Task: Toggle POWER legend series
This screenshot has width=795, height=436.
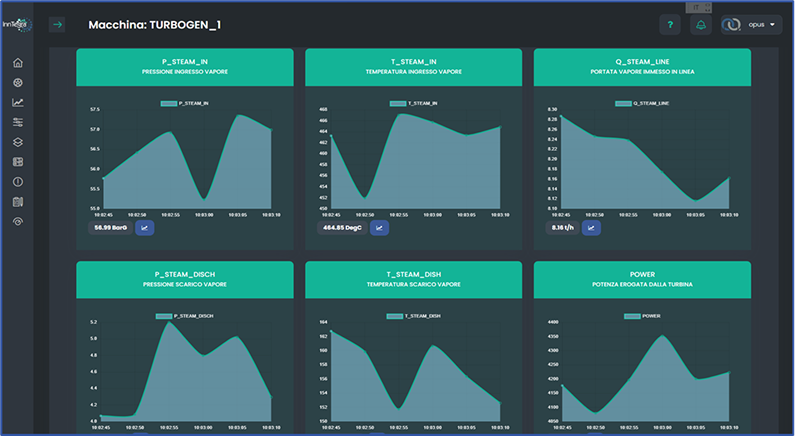Action: coord(642,316)
